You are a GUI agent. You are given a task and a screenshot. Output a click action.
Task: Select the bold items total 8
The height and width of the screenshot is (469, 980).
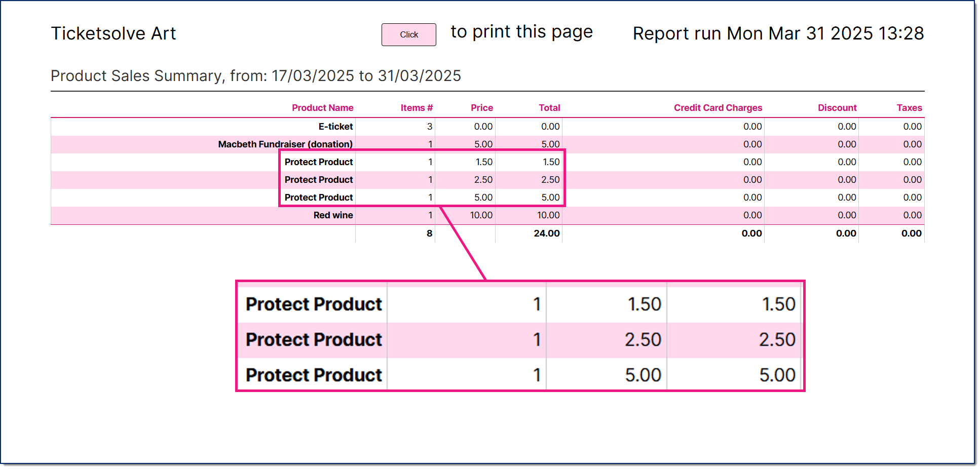(430, 233)
